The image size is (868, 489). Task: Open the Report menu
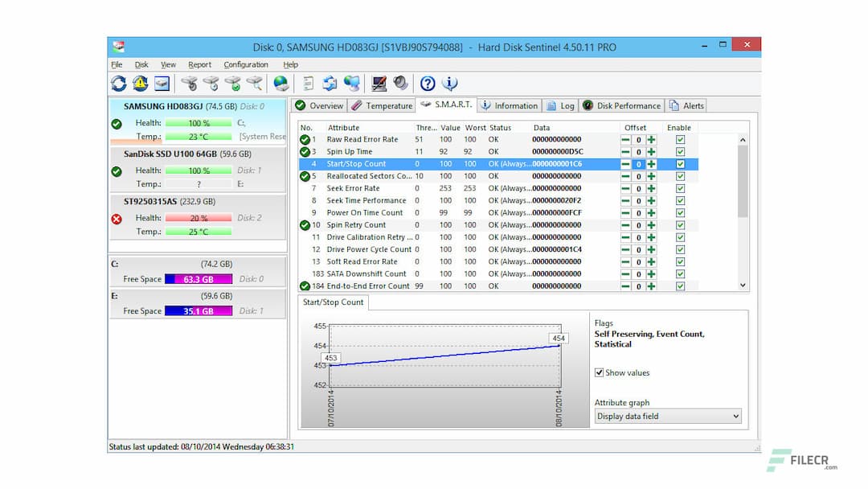click(200, 65)
